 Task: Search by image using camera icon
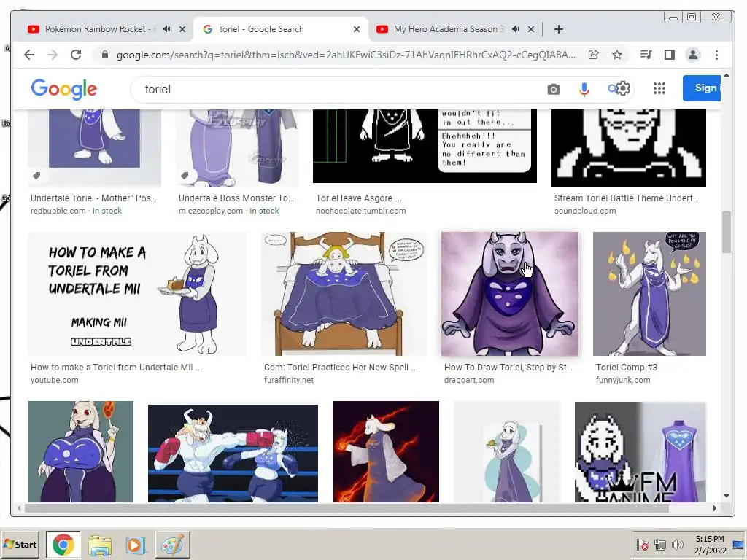tap(553, 89)
